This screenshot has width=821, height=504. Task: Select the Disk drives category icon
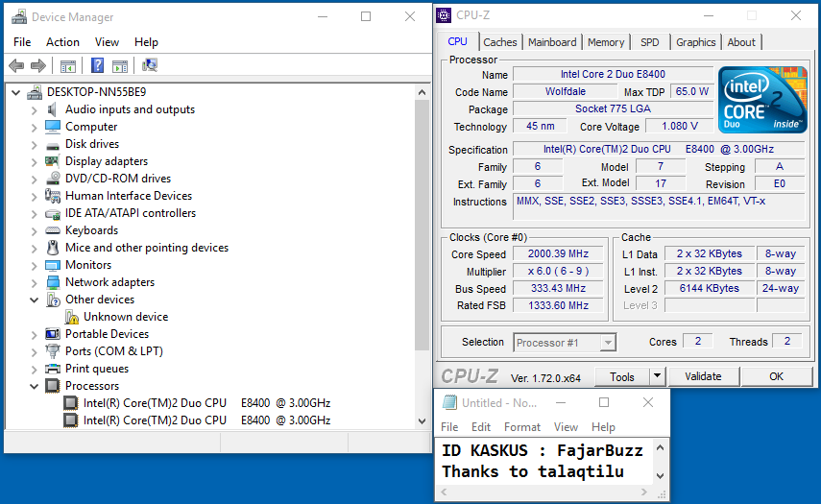53,145
